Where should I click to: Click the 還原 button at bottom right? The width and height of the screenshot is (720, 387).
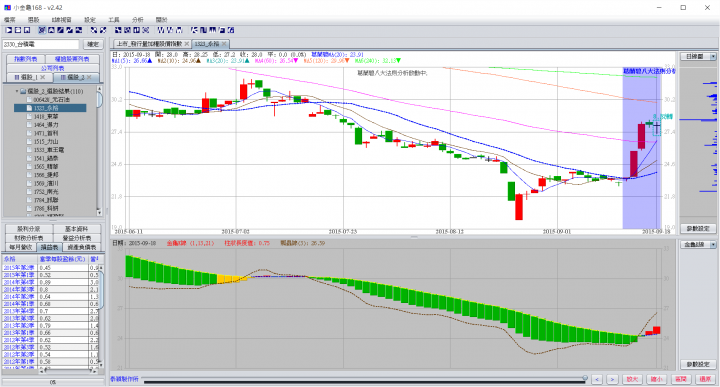click(x=705, y=379)
